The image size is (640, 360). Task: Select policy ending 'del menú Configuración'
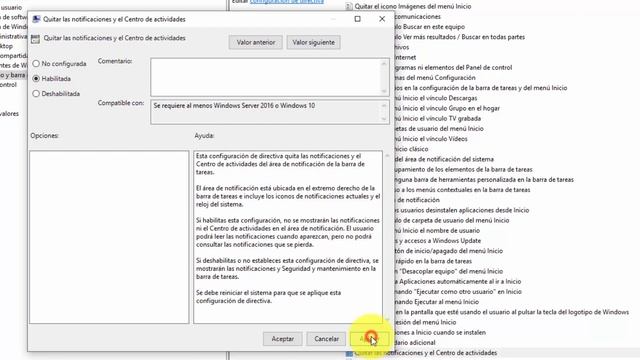click(x=435, y=78)
